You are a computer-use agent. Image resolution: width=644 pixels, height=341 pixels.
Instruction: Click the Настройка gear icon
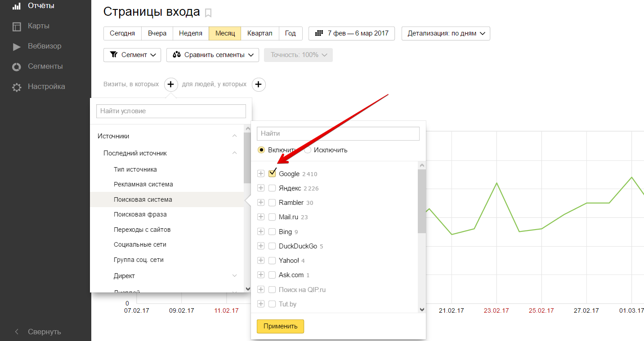click(17, 87)
